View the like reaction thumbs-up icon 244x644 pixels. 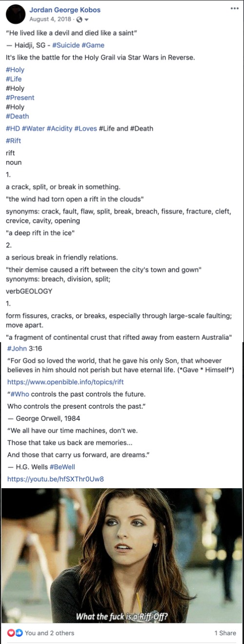tap(19, 633)
